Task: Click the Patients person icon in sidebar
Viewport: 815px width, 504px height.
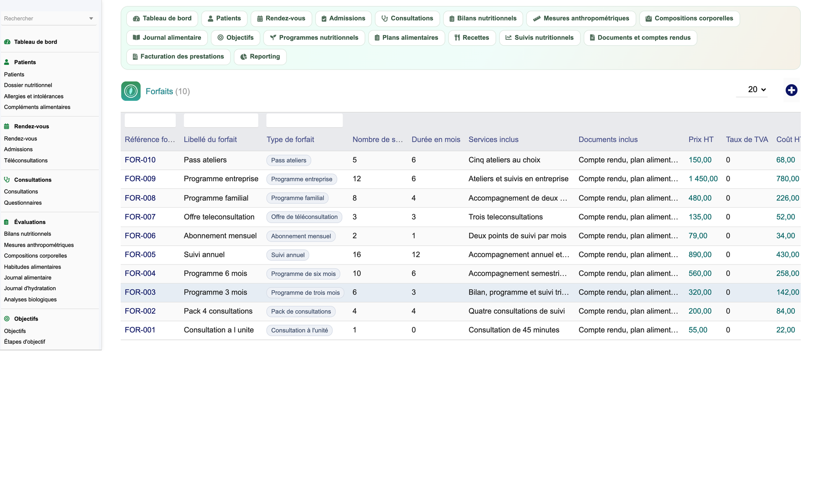Action: pyautogui.click(x=7, y=62)
